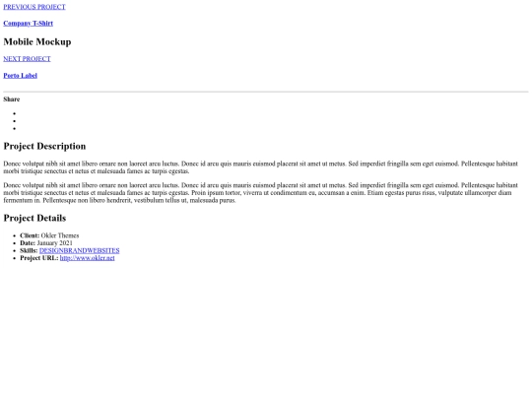The height and width of the screenshot is (399, 532).
Task: Click the Mobile Mockup heading
Action: pyautogui.click(x=37, y=41)
